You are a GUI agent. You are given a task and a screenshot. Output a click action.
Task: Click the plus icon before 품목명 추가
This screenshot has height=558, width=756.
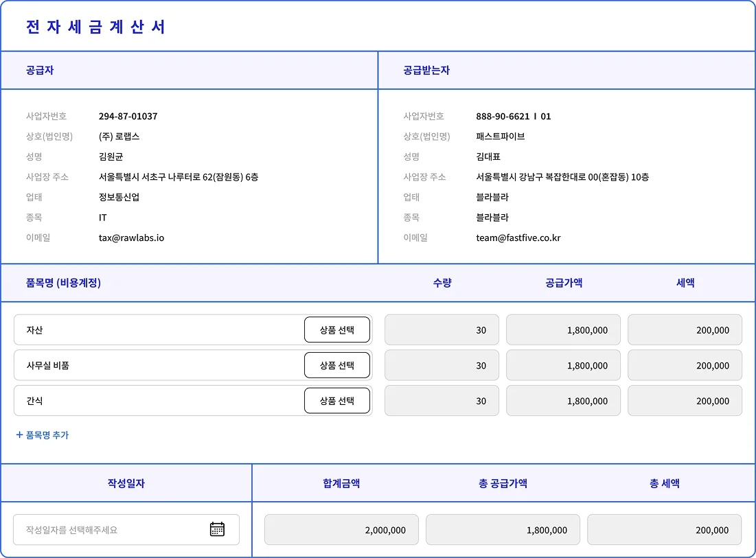tap(17, 435)
